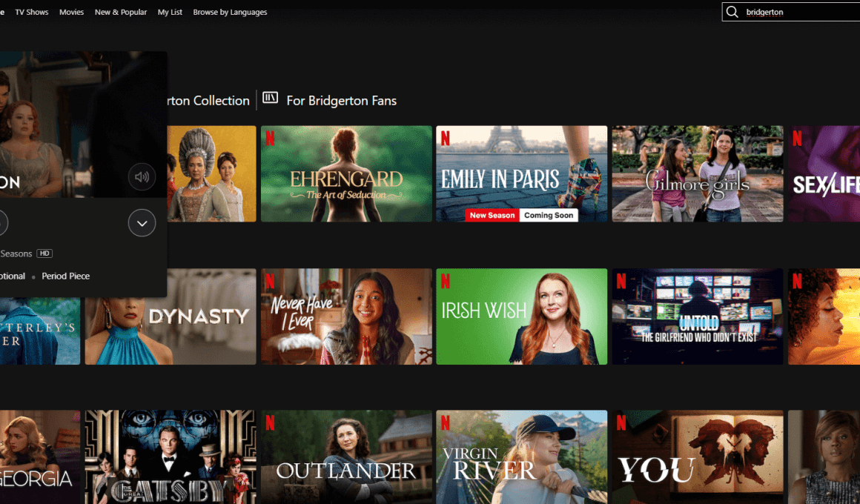Open the Ehrengard The Art of Seduction thumbnail
Image resolution: width=860 pixels, height=504 pixels.
347,174
